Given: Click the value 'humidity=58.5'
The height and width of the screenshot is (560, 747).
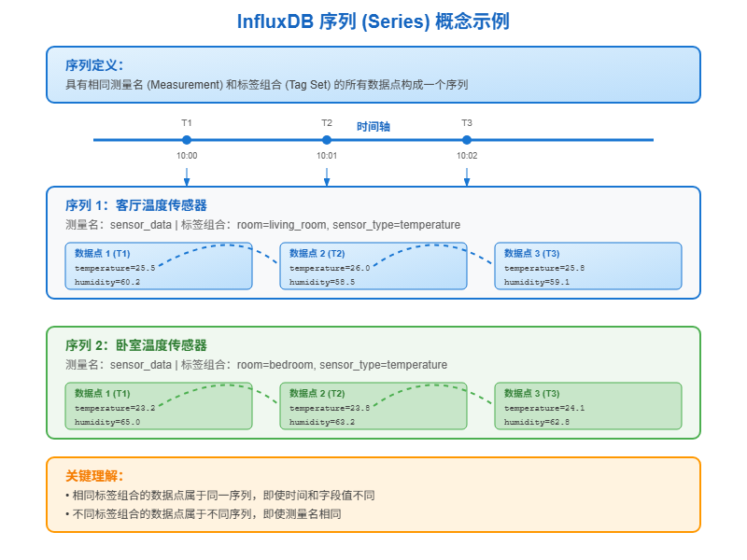Looking at the screenshot, I should point(322,282).
